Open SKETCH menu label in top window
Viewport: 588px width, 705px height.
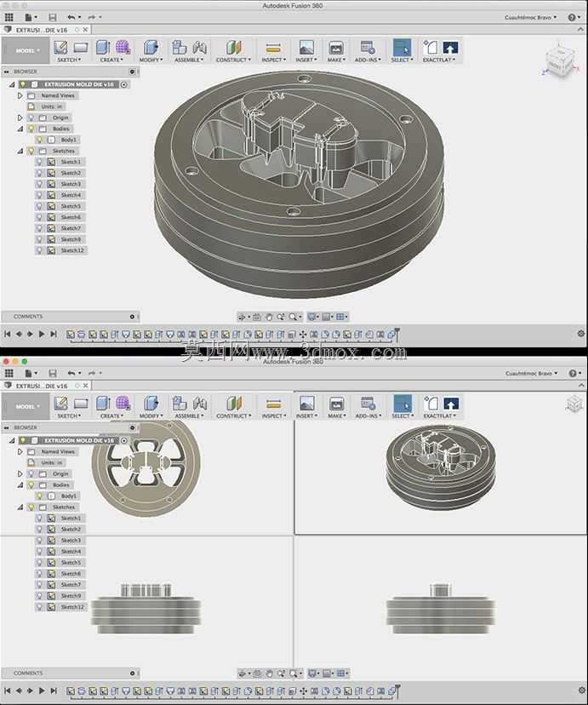coord(69,60)
